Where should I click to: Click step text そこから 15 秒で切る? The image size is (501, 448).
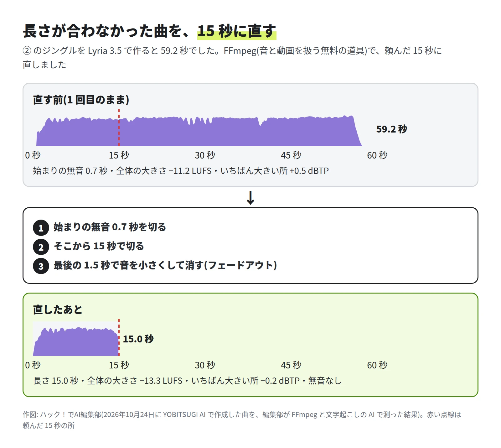coord(99,246)
